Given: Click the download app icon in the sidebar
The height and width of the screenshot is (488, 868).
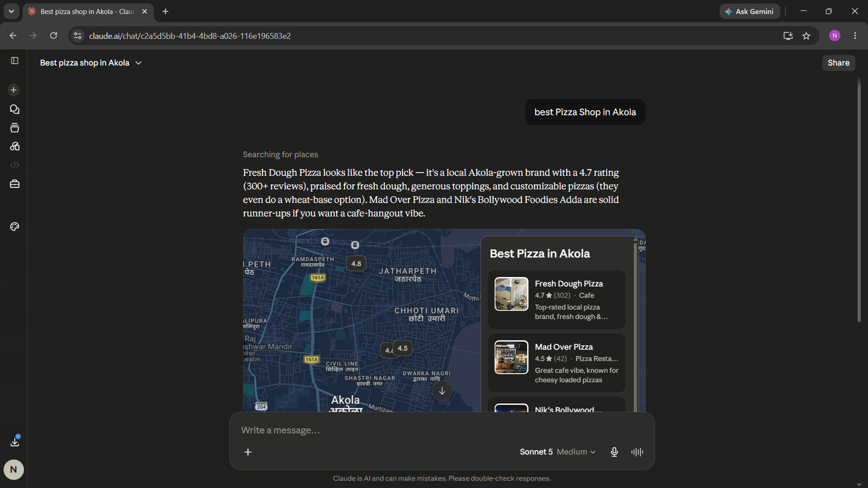Looking at the screenshot, I should (x=15, y=441).
